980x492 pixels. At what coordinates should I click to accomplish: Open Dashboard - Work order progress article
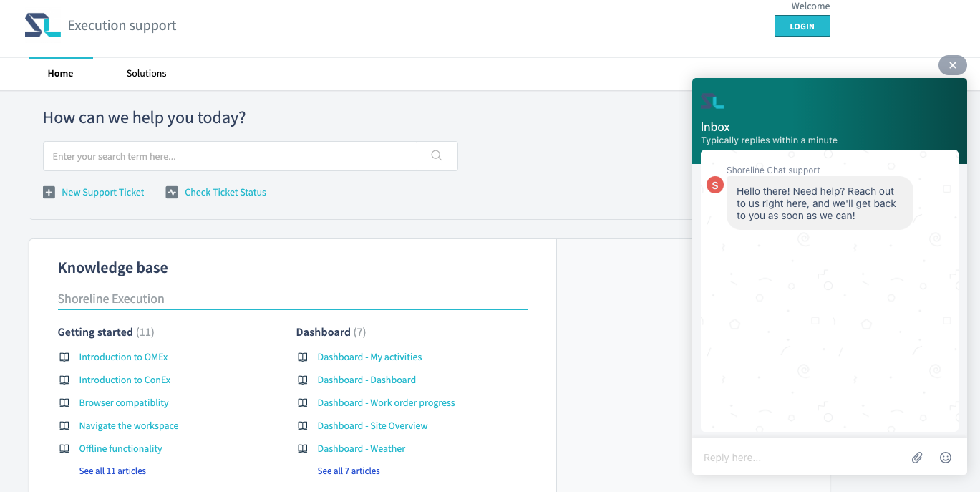click(x=386, y=402)
